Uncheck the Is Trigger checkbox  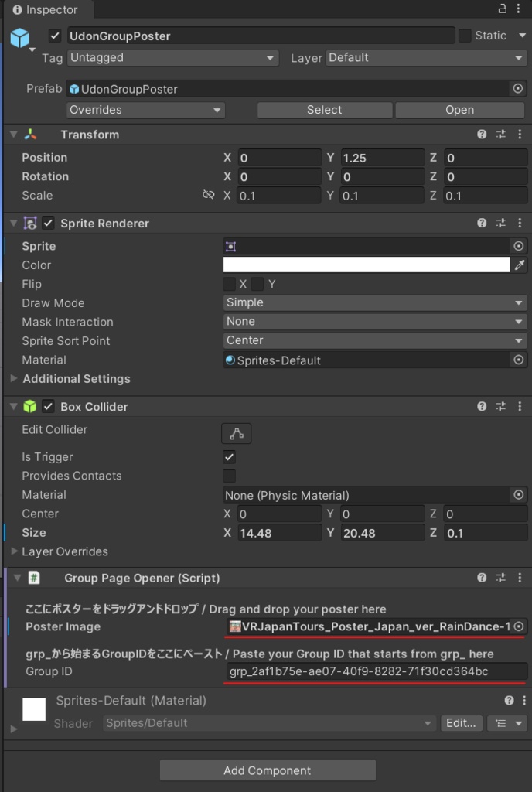coord(229,456)
